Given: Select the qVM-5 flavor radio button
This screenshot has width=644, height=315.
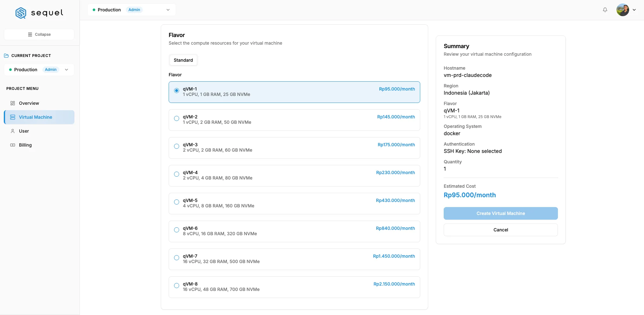Looking at the screenshot, I should coord(177,202).
